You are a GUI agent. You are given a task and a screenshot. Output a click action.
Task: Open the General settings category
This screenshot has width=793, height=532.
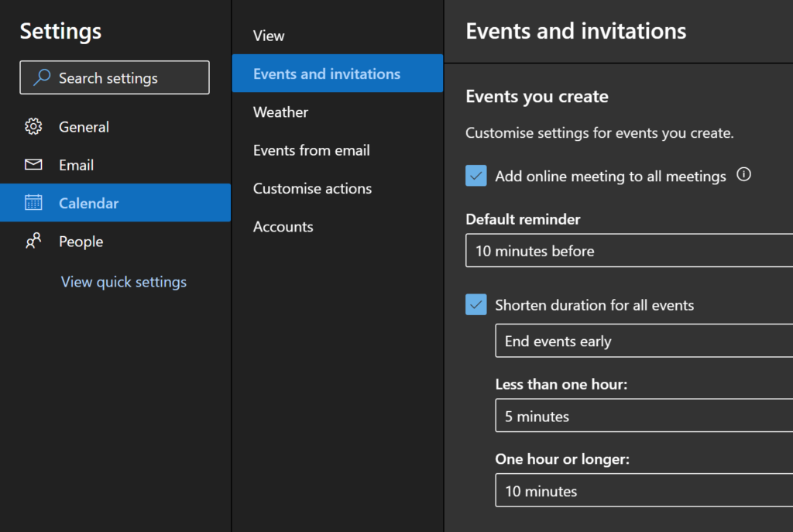[115, 126]
